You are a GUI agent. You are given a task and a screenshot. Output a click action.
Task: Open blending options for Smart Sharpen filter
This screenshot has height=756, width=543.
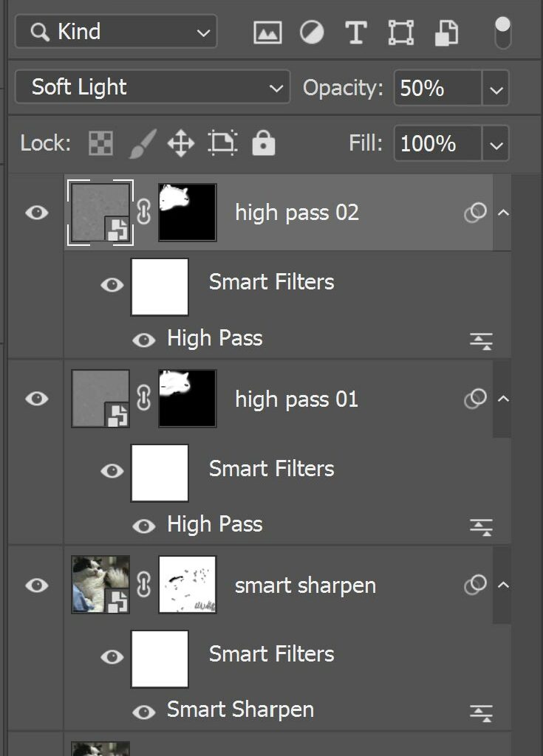[x=481, y=712]
